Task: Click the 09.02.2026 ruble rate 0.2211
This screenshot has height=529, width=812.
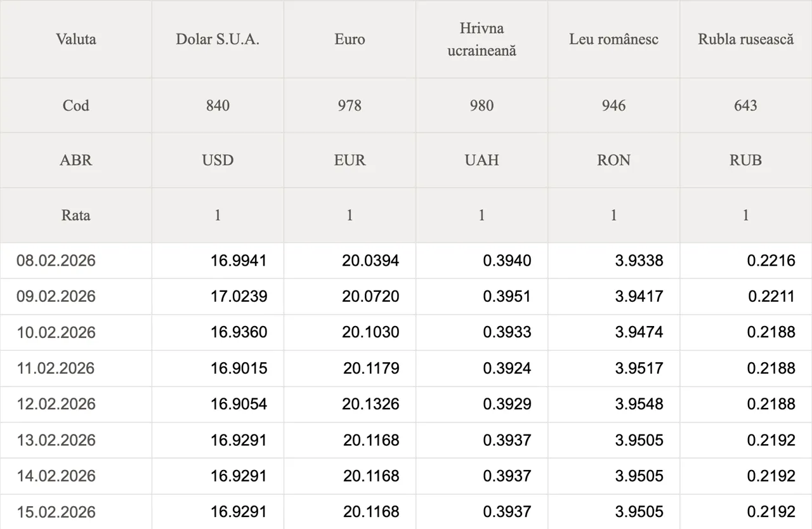Action: (771, 297)
